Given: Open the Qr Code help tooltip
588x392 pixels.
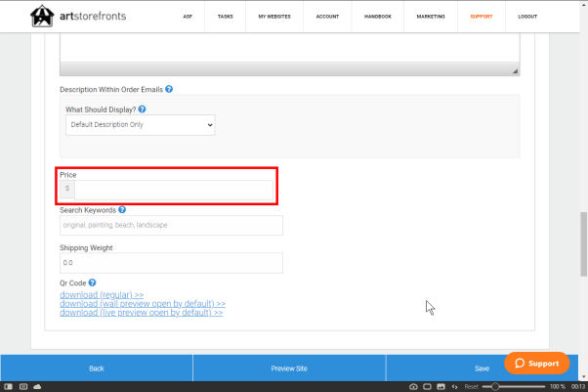Looking at the screenshot, I should click(x=92, y=283).
